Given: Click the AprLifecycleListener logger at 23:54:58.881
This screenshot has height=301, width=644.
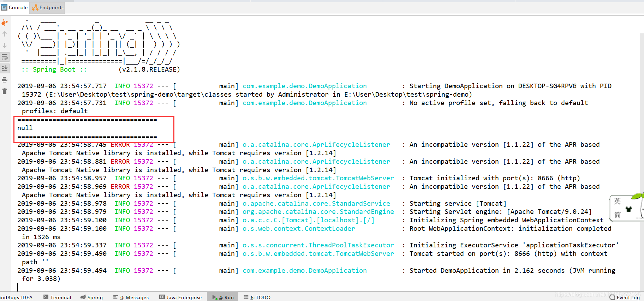Looking at the screenshot, I should coord(316,162).
